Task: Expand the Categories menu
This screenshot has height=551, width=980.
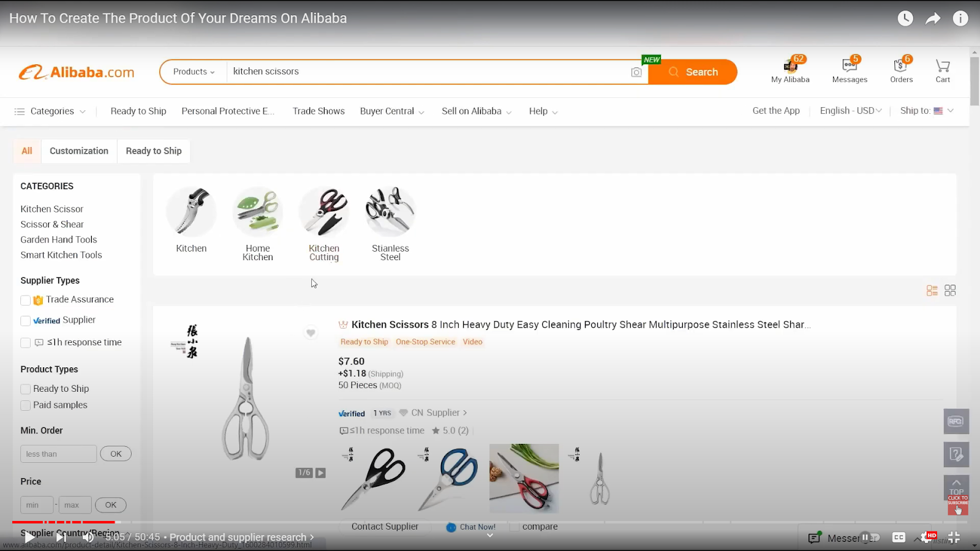Action: click(x=50, y=111)
